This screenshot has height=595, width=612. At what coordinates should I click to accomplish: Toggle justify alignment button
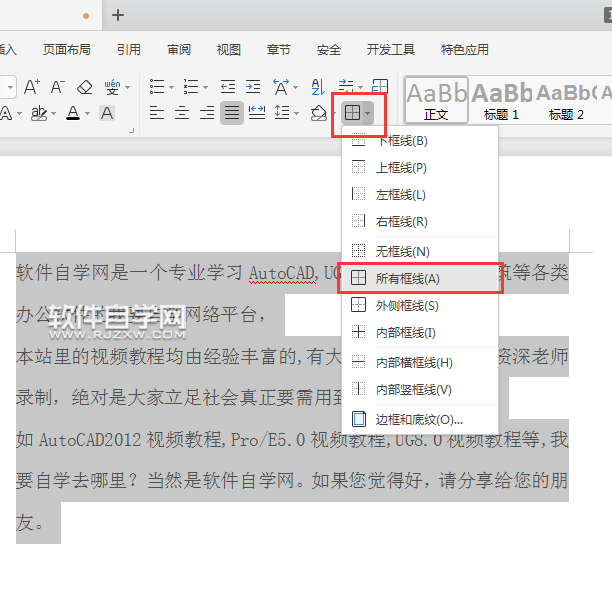[x=232, y=113]
